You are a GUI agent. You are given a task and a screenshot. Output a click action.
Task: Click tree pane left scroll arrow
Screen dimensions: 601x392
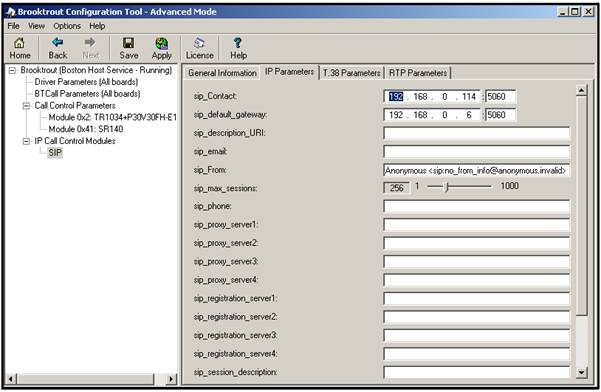[x=11, y=379]
